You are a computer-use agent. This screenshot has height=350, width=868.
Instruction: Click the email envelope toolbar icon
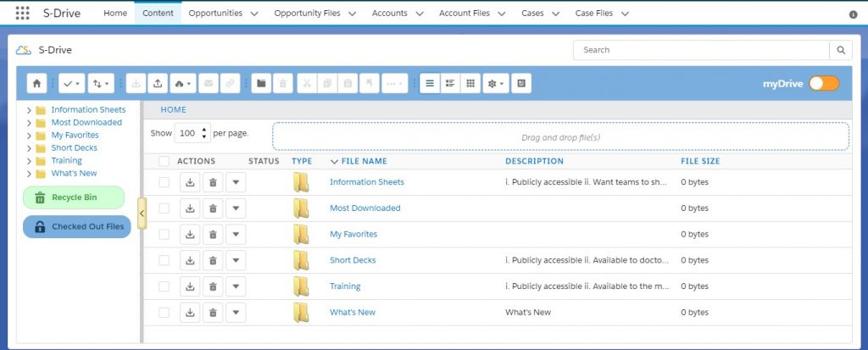[209, 84]
